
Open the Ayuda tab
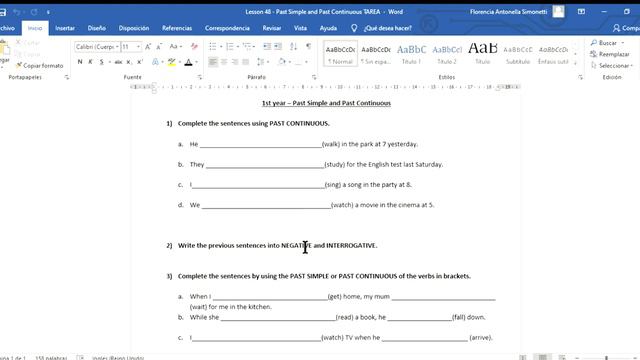328,28
